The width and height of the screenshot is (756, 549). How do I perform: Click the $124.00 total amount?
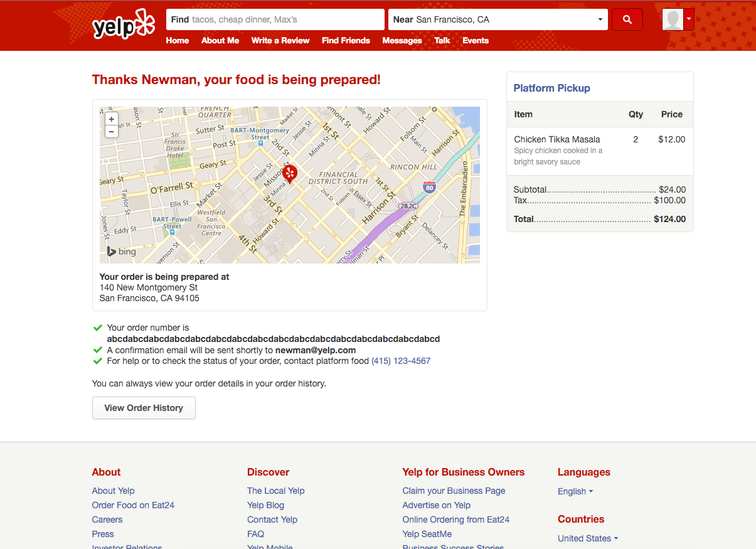(x=670, y=219)
